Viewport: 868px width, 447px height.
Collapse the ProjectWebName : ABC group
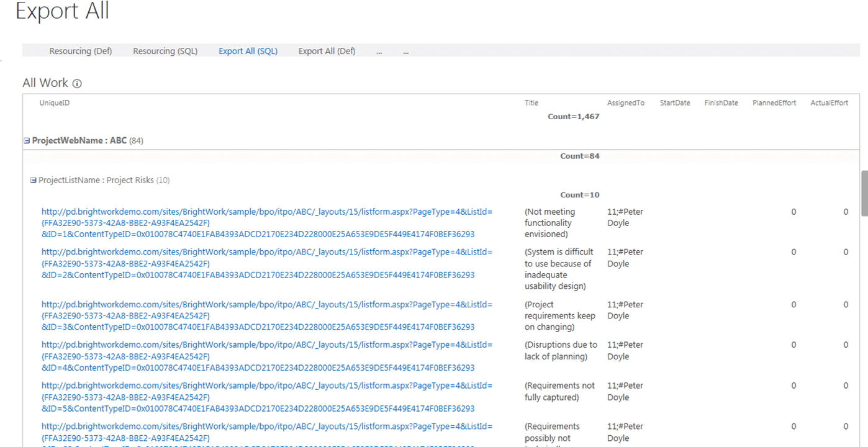coord(27,141)
